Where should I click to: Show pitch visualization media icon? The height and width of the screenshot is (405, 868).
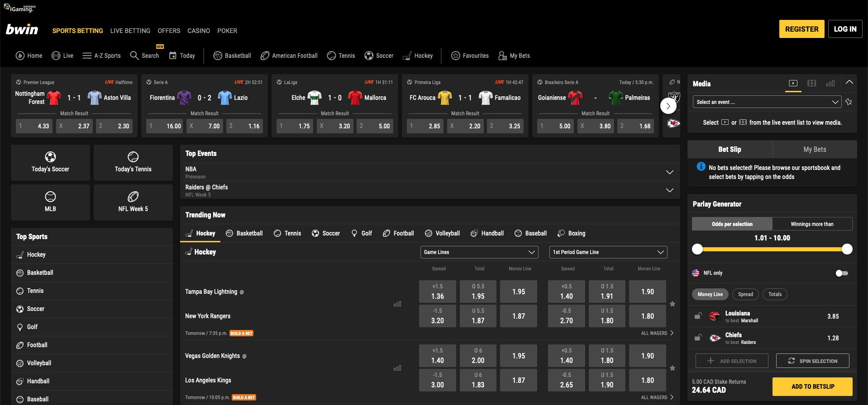[812, 83]
